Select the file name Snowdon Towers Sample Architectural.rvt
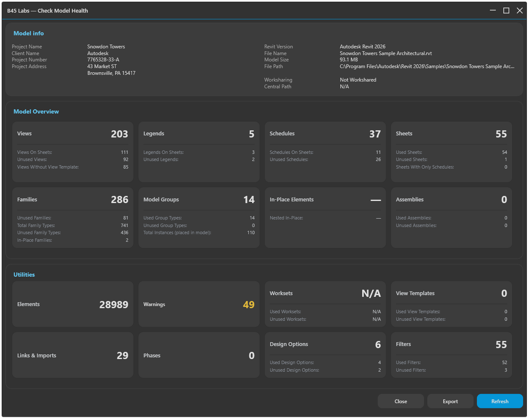The height and width of the screenshot is (420, 529). click(x=386, y=53)
